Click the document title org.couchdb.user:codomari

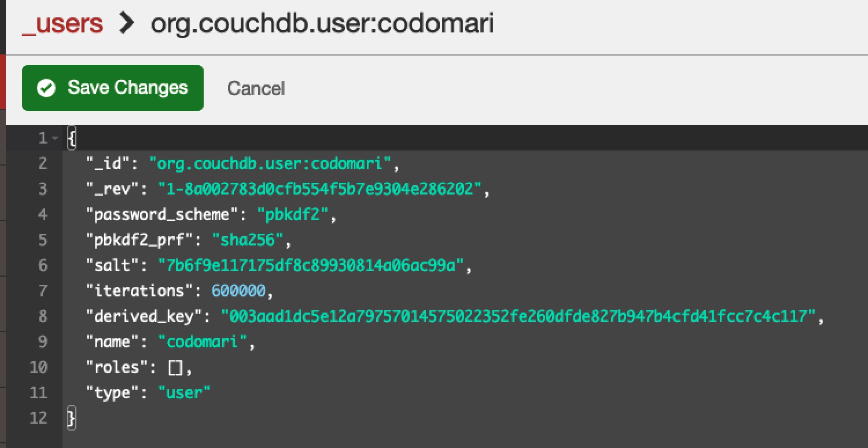click(x=322, y=24)
